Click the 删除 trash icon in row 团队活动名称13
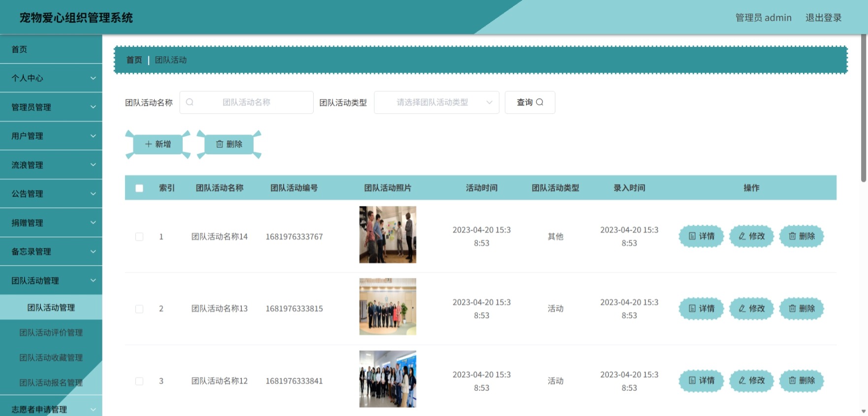This screenshot has width=868, height=416. [792, 309]
